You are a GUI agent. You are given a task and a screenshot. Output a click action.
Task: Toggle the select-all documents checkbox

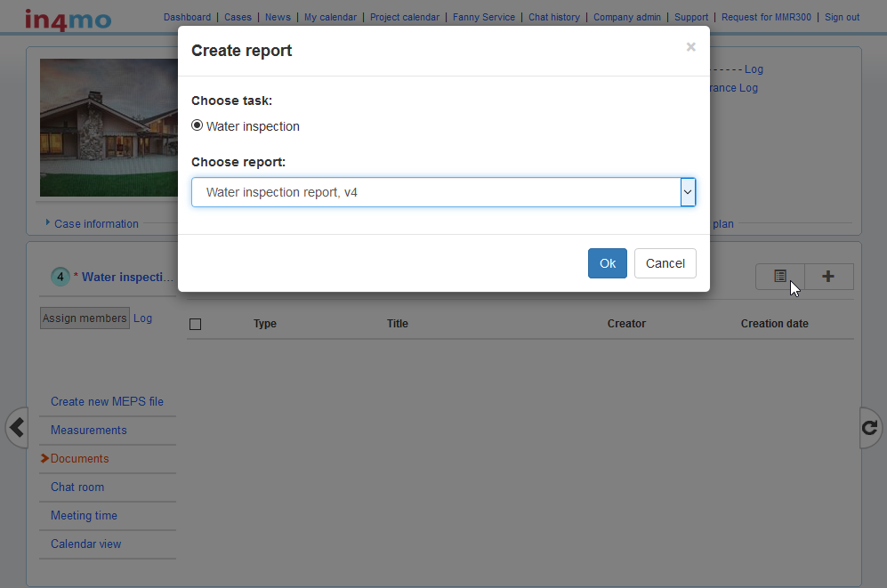click(196, 324)
